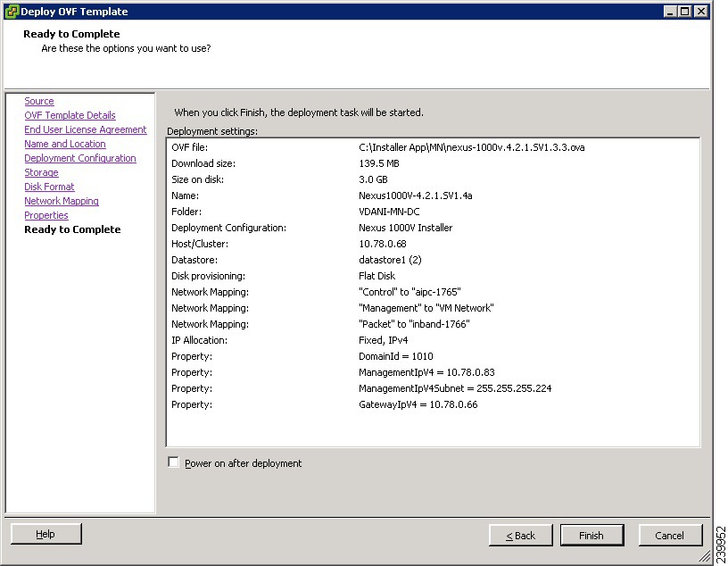Image resolution: width=728 pixels, height=566 pixels.
Task: Click the ManagementIpV4Subnet property value
Action: [x=455, y=388]
